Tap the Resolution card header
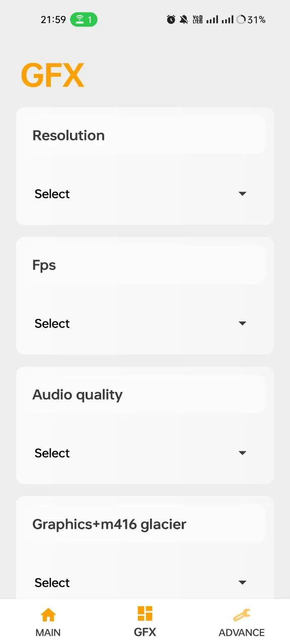 click(68, 135)
